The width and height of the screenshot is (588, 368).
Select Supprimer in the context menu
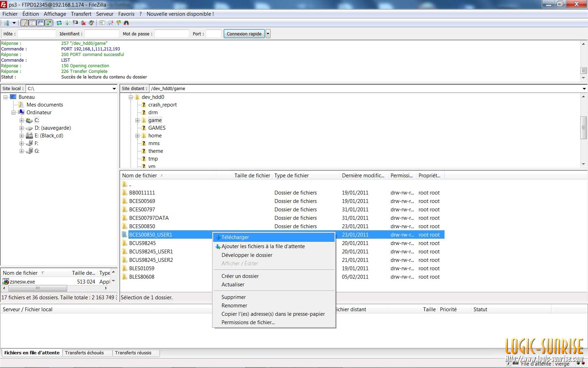233,297
